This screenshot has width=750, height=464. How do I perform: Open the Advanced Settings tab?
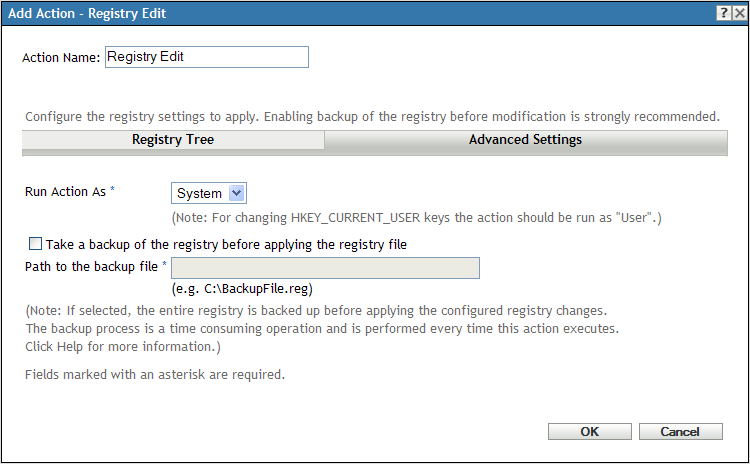pos(525,140)
